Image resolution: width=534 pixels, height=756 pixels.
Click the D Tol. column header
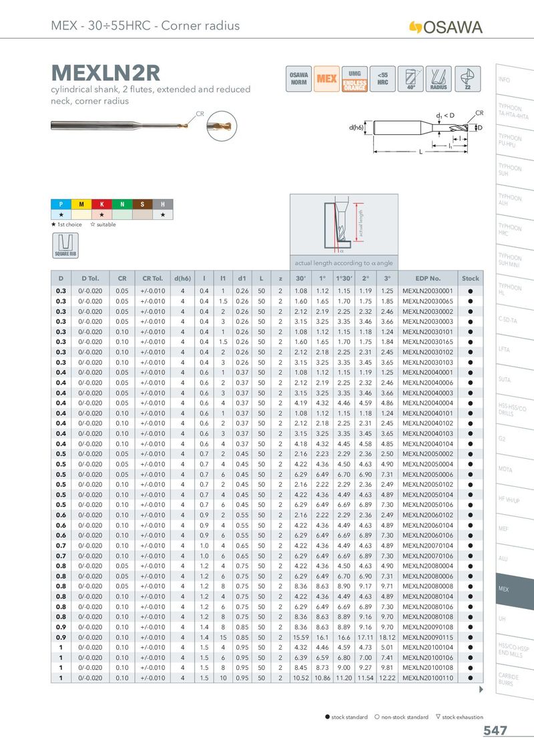point(90,278)
